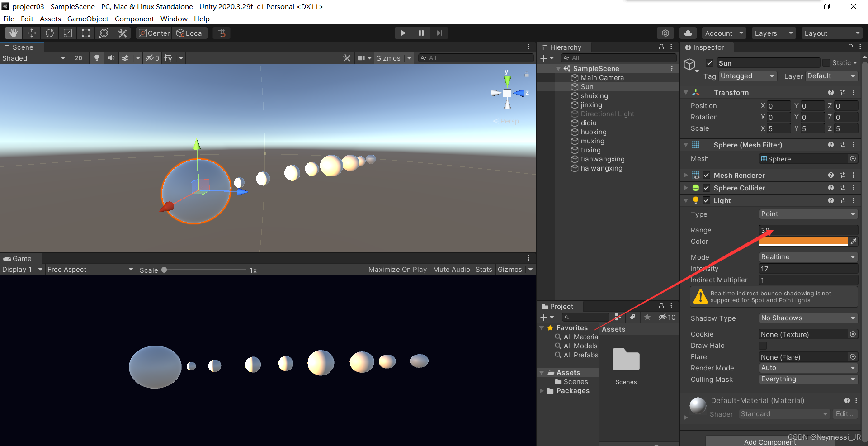Viewport: 868px width, 446px height.
Task: Click the Pause button
Action: pos(421,33)
